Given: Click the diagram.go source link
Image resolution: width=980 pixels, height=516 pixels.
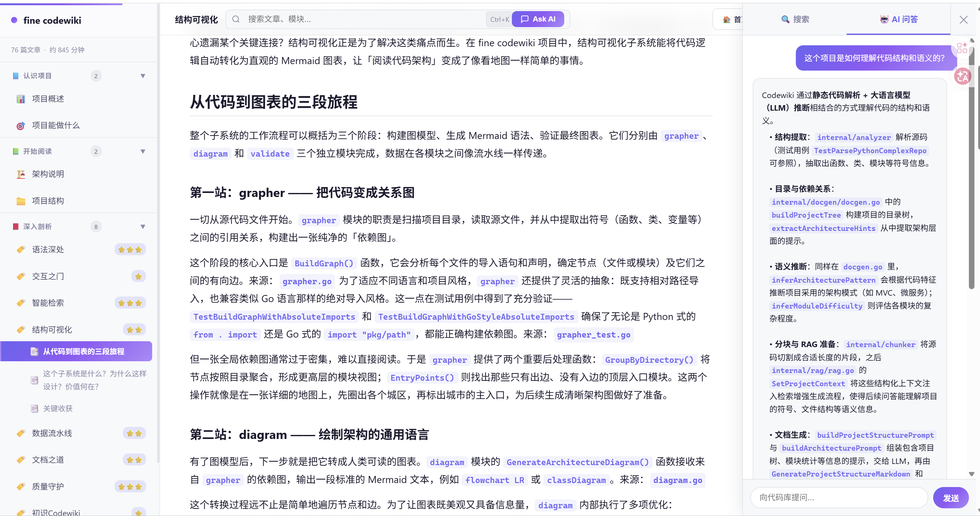Looking at the screenshot, I should [x=678, y=480].
